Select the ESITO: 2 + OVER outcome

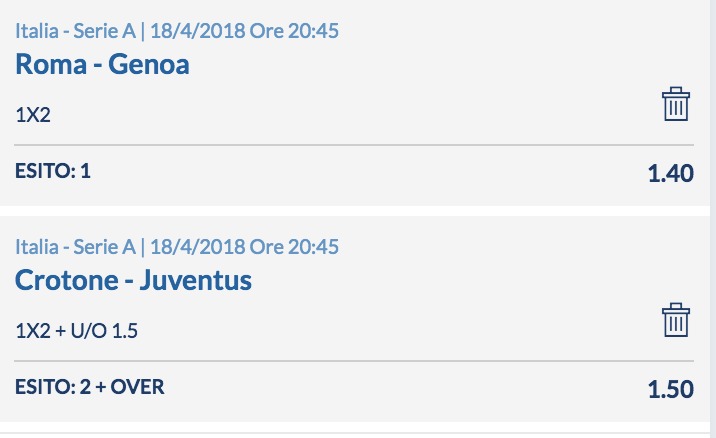(90, 387)
